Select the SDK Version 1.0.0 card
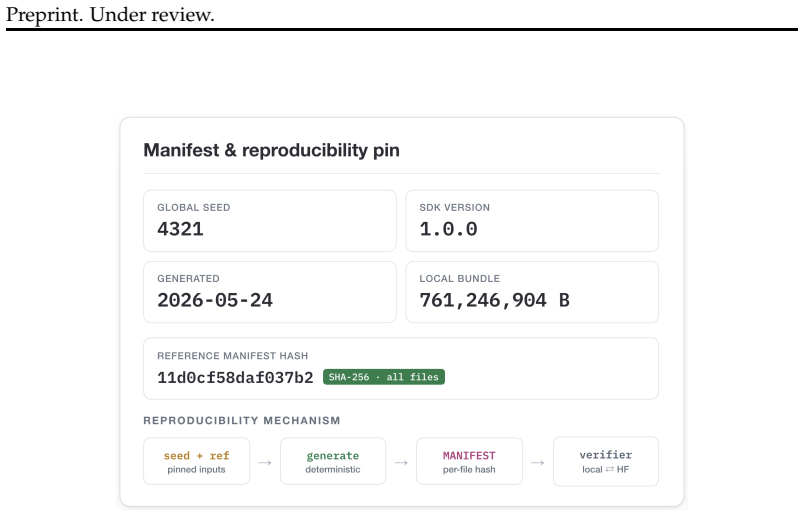804x515 pixels. pos(532,221)
